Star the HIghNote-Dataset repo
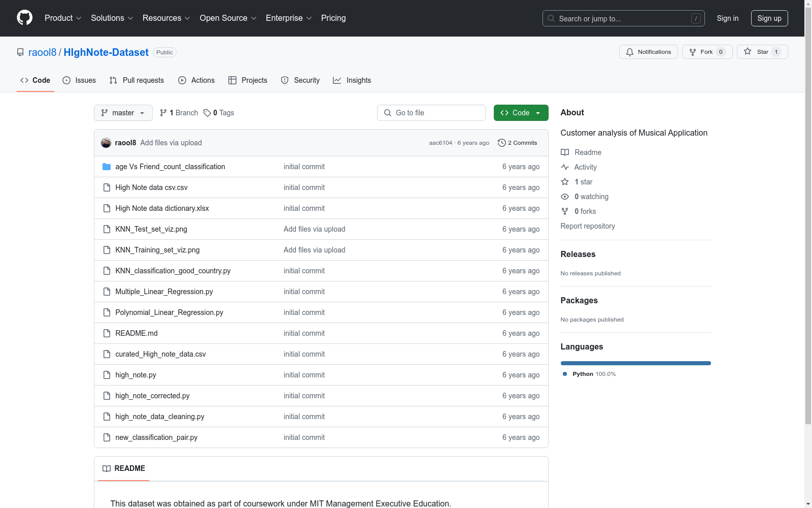Image resolution: width=812 pixels, height=508 pixels. point(762,52)
